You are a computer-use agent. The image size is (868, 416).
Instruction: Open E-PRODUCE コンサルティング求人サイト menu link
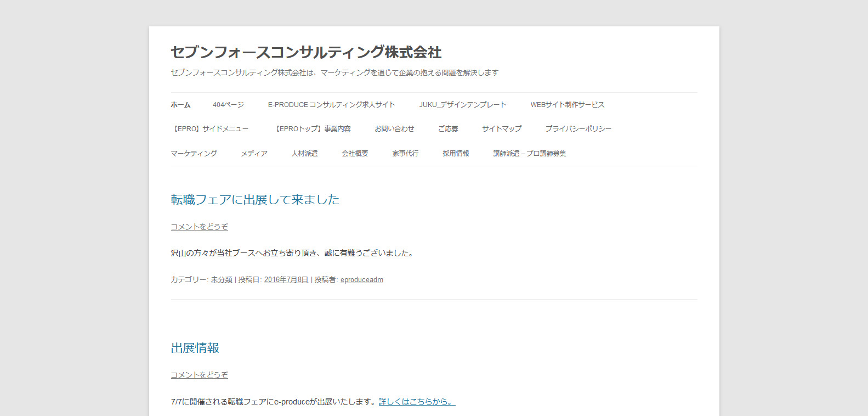[331, 105]
